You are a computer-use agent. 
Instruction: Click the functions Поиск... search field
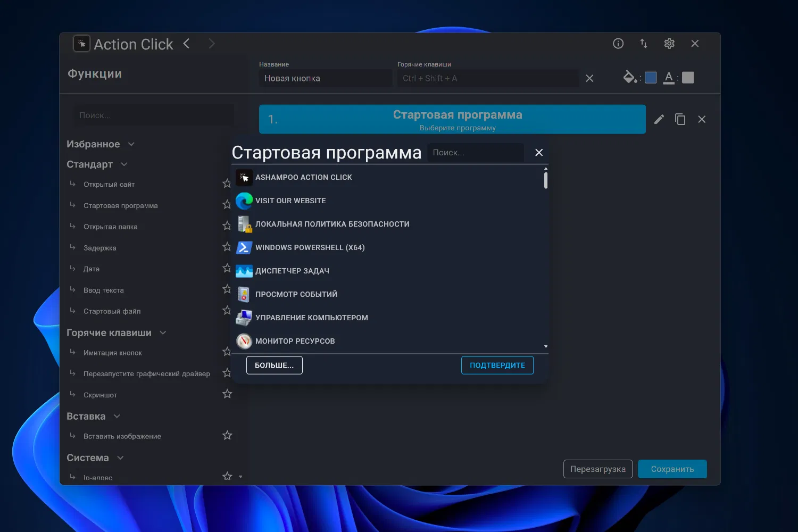pos(153,115)
